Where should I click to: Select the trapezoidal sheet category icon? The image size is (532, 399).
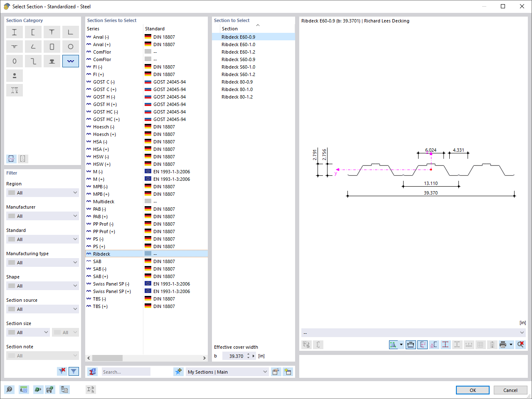[71, 61]
